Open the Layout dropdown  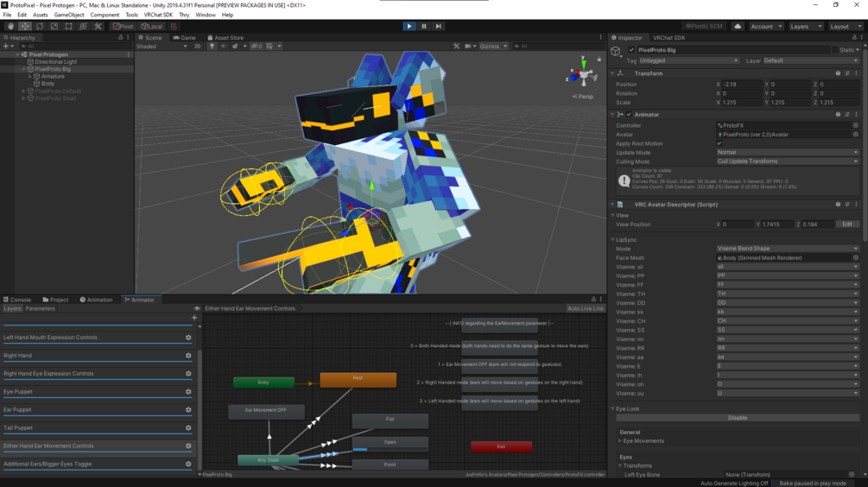pyautogui.click(x=846, y=26)
